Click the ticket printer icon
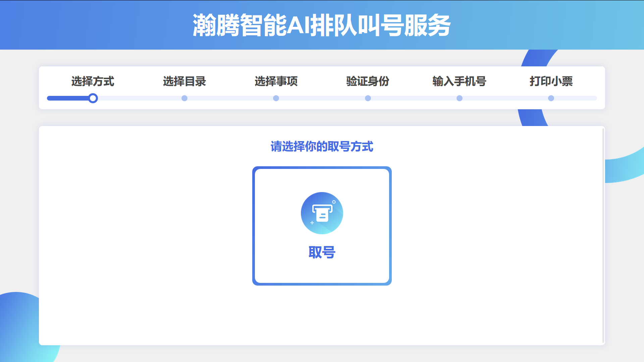The width and height of the screenshot is (644, 362). pyautogui.click(x=322, y=213)
